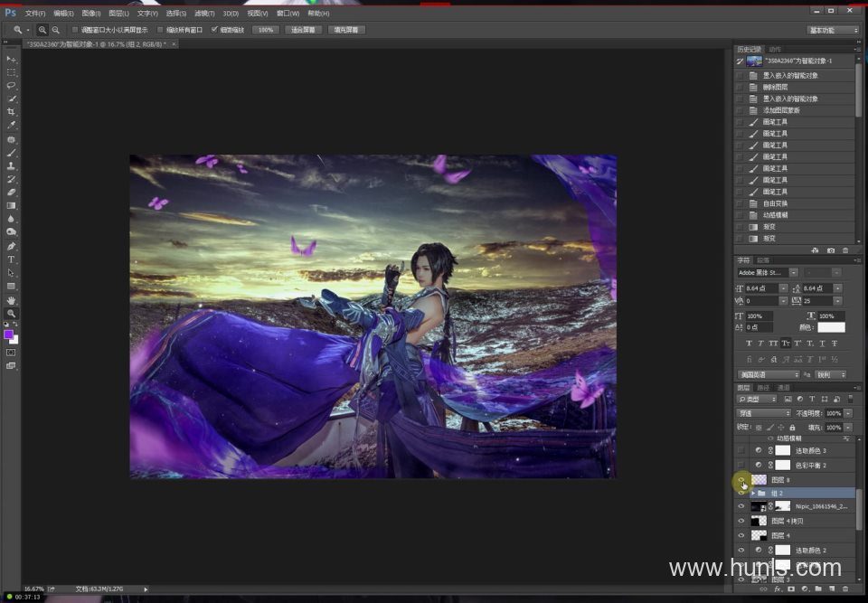Image resolution: width=868 pixels, height=603 pixels.
Task: Open the fill slider dropdown arrow
Action: 848,428
